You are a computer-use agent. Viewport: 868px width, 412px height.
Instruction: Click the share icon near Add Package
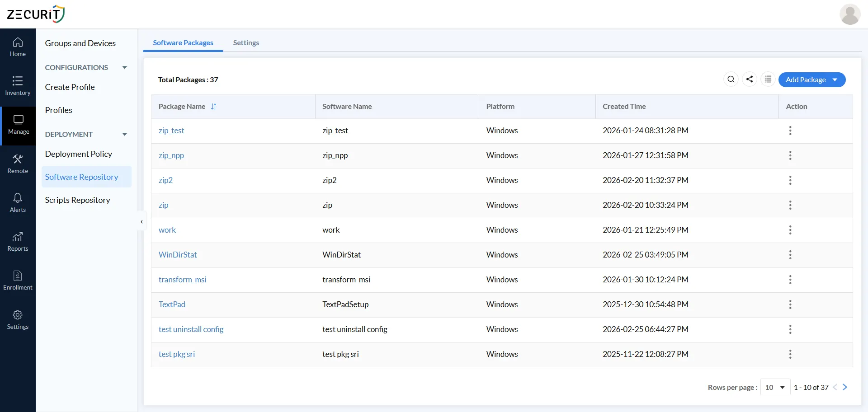coord(750,79)
